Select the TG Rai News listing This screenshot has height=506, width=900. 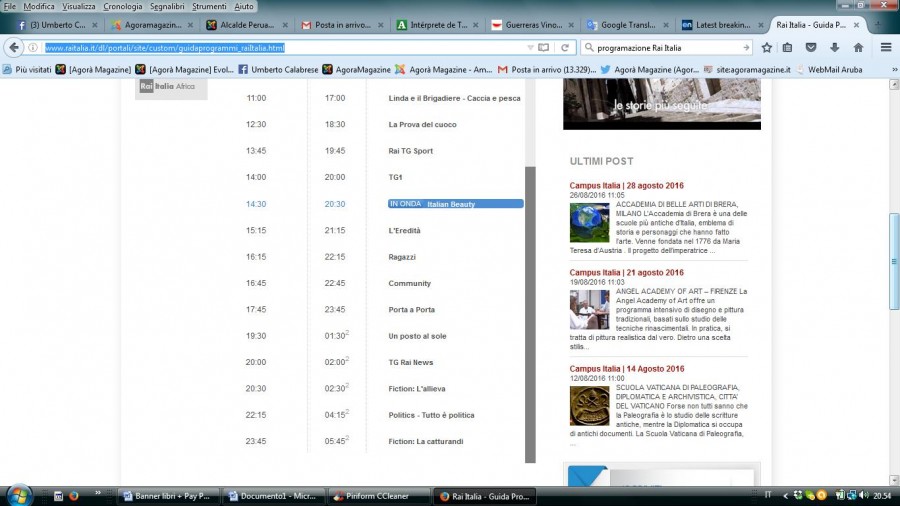point(410,363)
